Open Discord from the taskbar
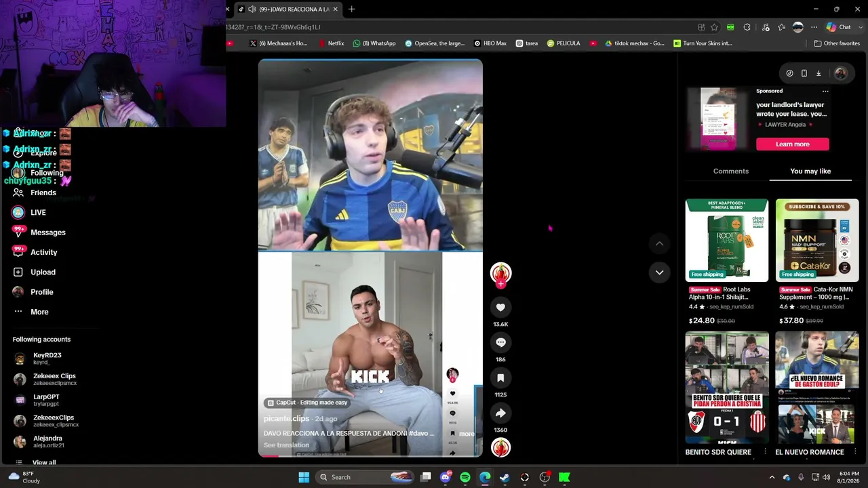This screenshot has width=868, height=488. (x=446, y=477)
